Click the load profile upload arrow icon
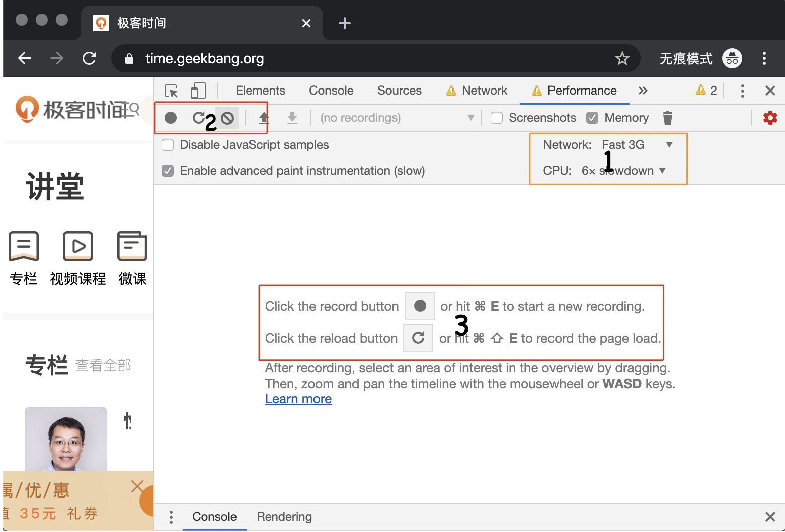785x532 pixels. (x=264, y=117)
